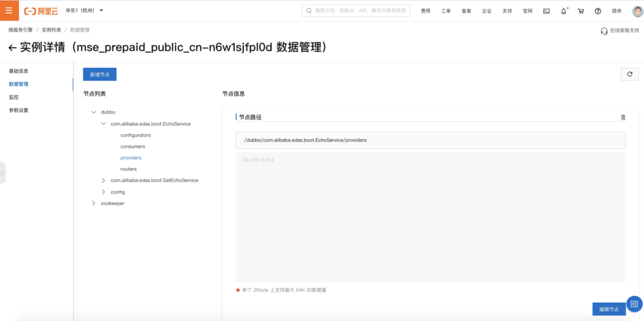
Task: Click the 节点路径 section label
Action: (x=250, y=117)
